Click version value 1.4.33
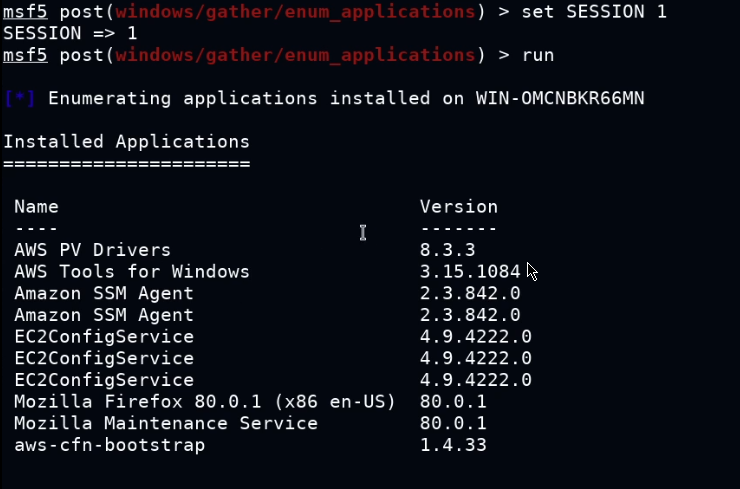740x489 pixels. point(453,445)
